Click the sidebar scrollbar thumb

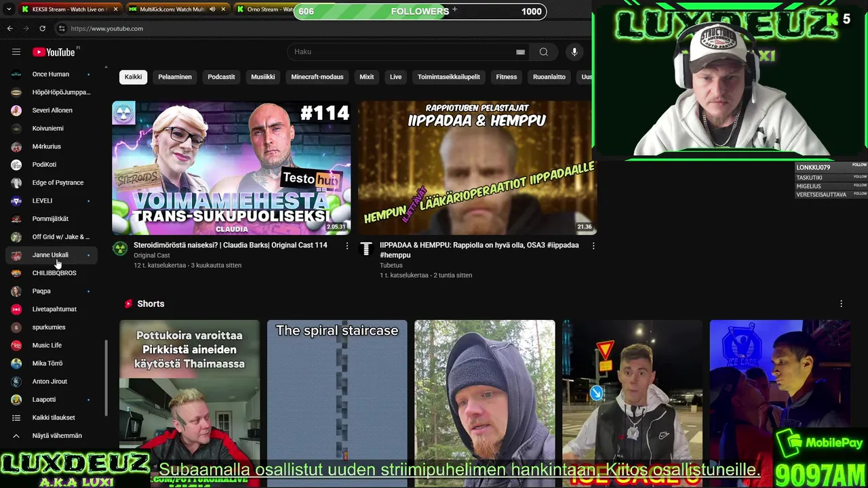pyautogui.click(x=105, y=378)
